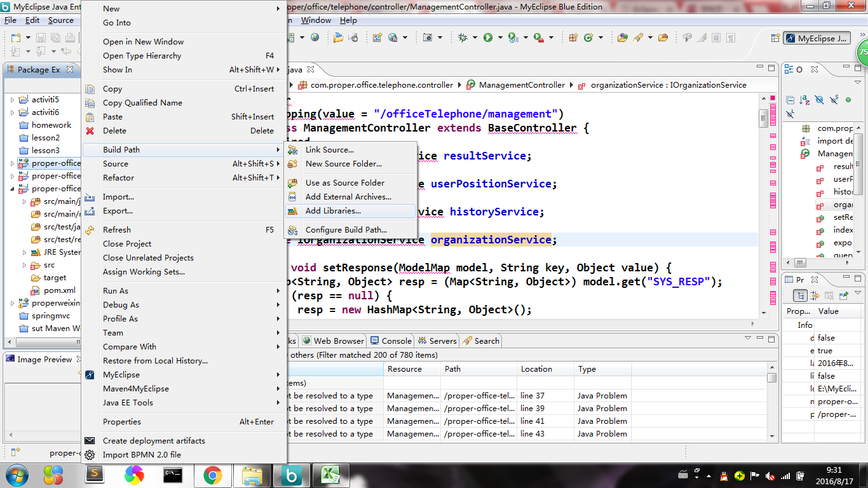The height and width of the screenshot is (488, 868).
Task: Click the Paste icon in context menu
Action: 90,117
